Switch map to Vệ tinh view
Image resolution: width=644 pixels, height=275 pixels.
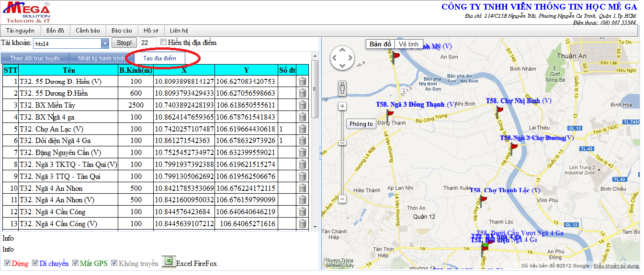[x=409, y=44]
